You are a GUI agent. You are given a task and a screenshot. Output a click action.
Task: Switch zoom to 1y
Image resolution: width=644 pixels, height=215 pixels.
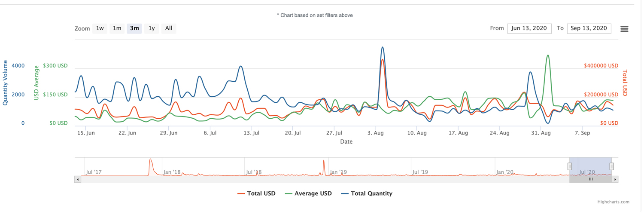[152, 28]
